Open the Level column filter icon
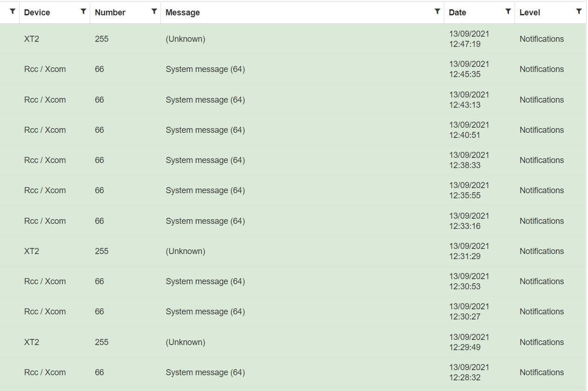This screenshot has height=391, width=588. (579, 12)
